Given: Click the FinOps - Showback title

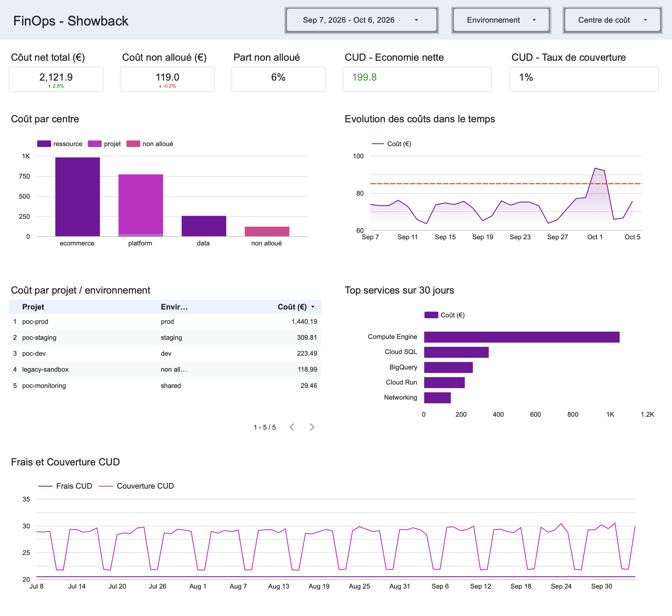Looking at the screenshot, I should (71, 21).
